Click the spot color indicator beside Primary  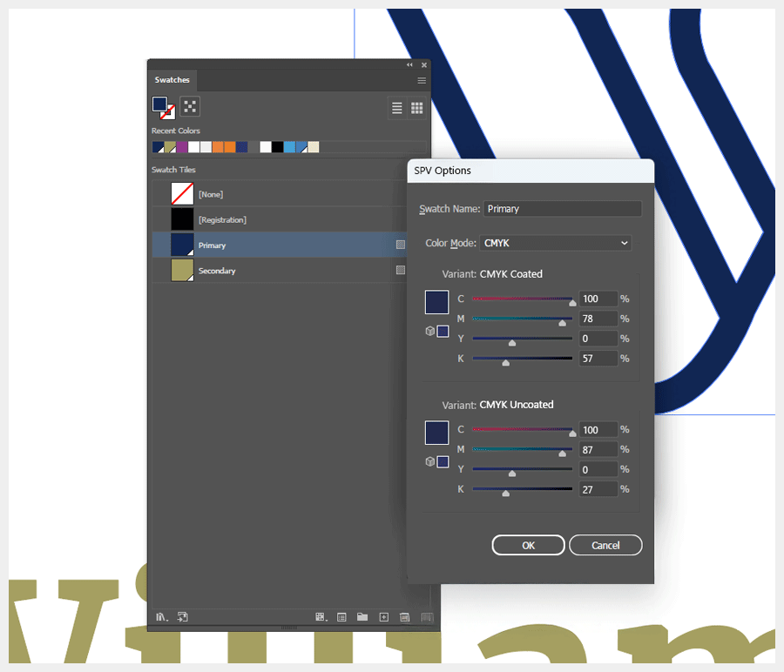(400, 245)
